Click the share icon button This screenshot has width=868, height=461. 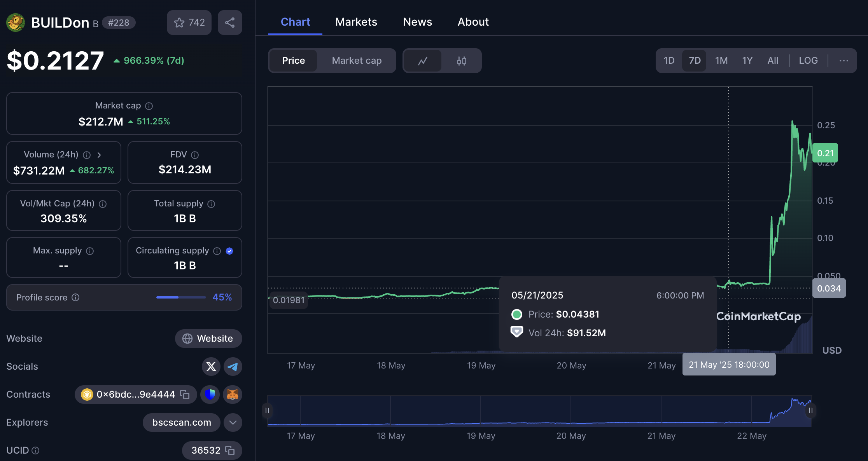(x=230, y=23)
